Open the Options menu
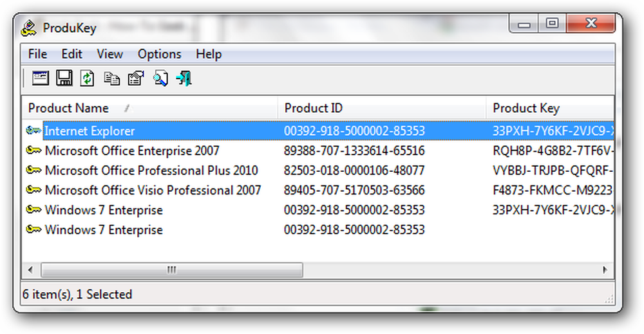The height and width of the screenshot is (334, 644). point(159,54)
